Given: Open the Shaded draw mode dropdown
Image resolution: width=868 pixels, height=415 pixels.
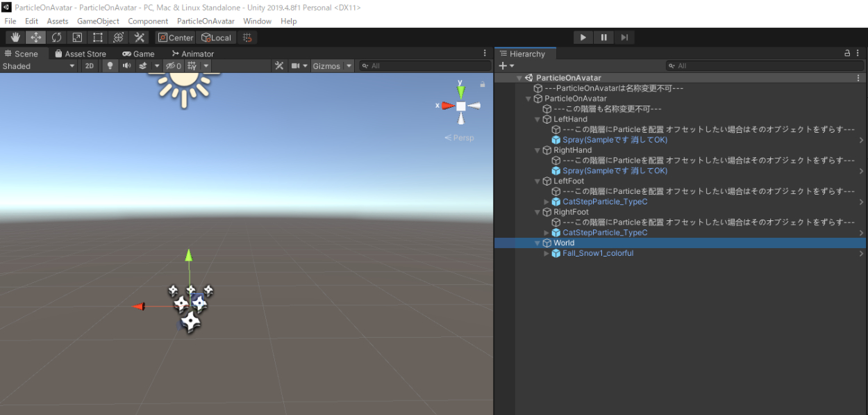Looking at the screenshot, I should point(39,66).
